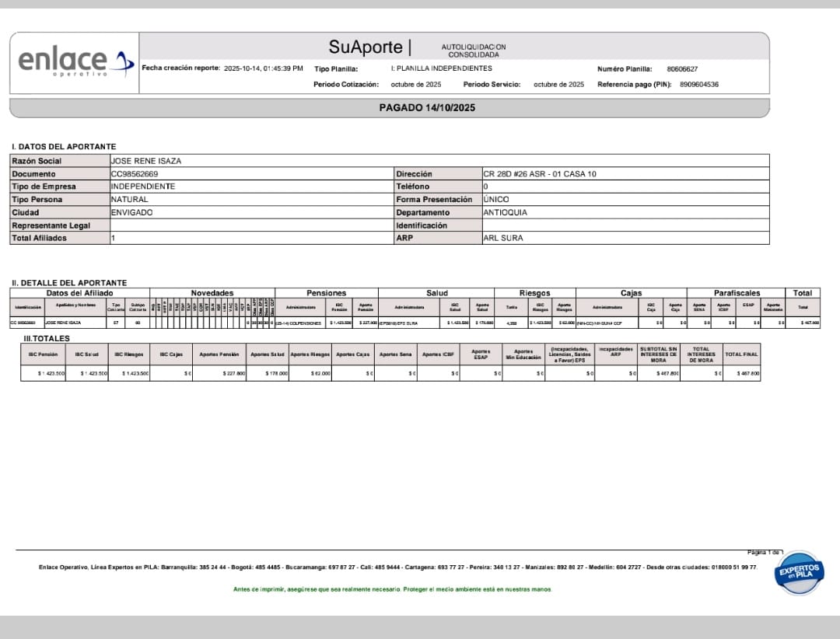
Task: Select the Referencia pago PIN 8909604536
Action: tap(698, 84)
